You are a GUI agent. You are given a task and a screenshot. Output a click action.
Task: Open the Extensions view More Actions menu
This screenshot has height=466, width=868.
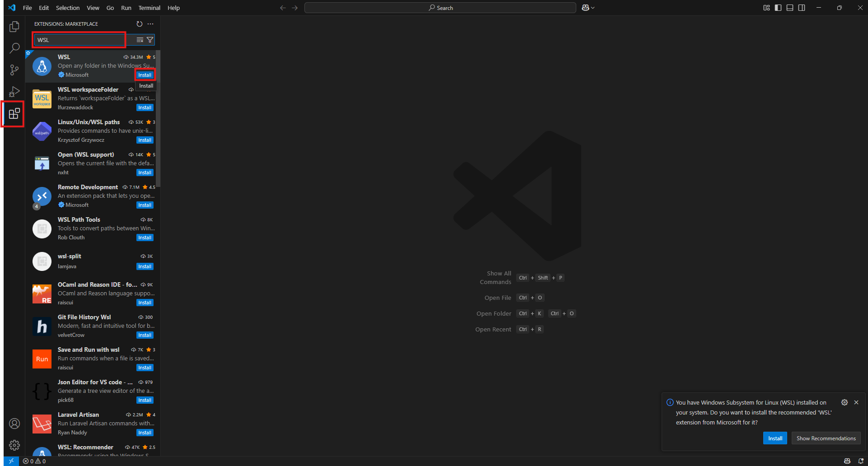[x=150, y=24]
